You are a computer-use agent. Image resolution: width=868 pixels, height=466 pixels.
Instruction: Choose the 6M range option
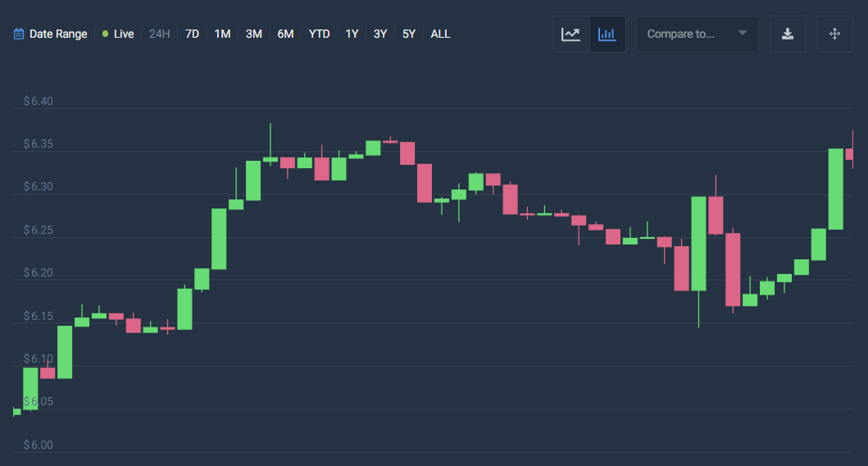(x=285, y=34)
